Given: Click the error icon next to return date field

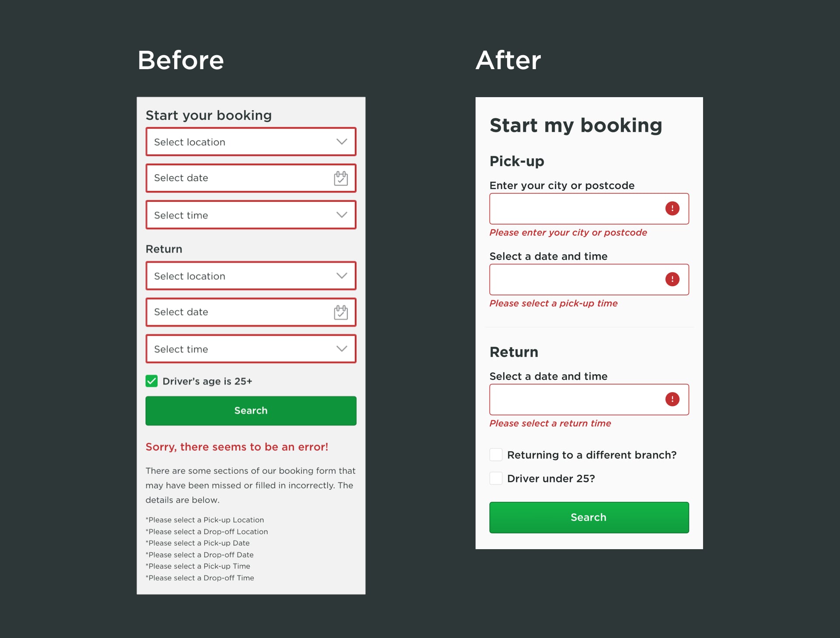Looking at the screenshot, I should pos(672,400).
